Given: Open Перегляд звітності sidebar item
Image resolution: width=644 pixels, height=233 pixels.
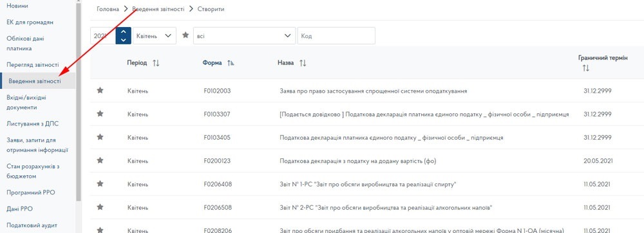Looking at the screenshot, I should 33,65.
